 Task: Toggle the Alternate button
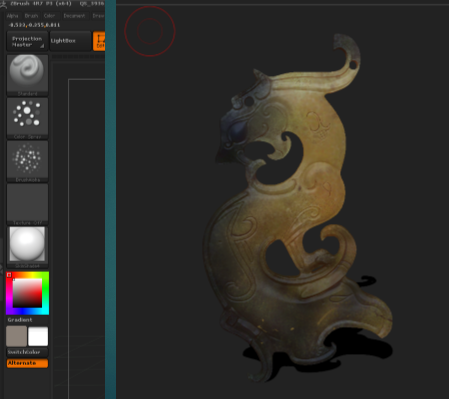coord(27,363)
